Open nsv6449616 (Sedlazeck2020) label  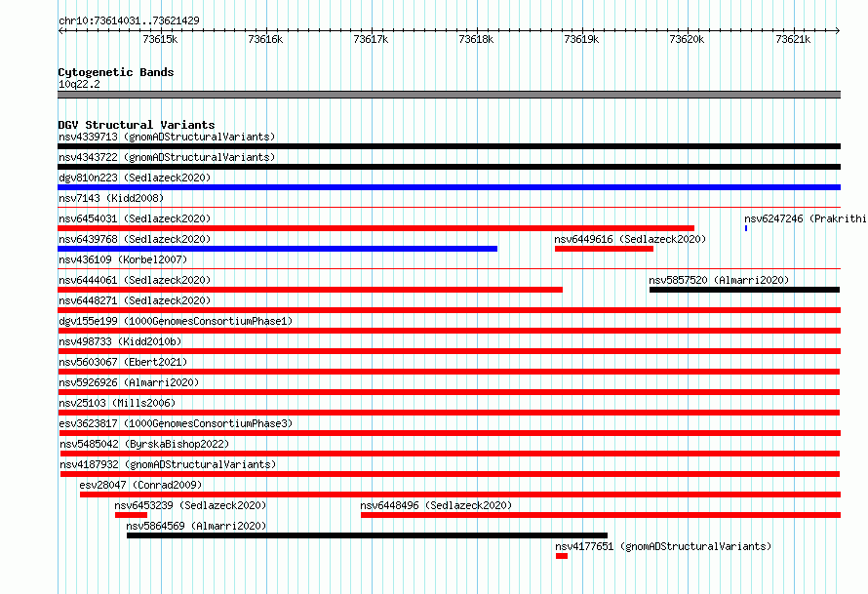point(630,239)
